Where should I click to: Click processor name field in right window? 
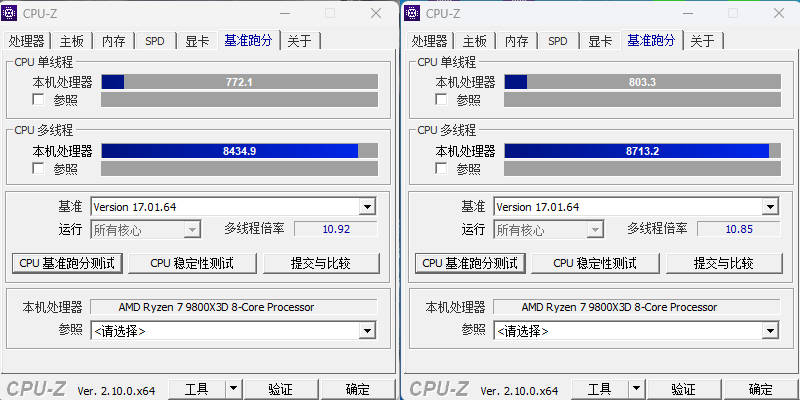637,307
